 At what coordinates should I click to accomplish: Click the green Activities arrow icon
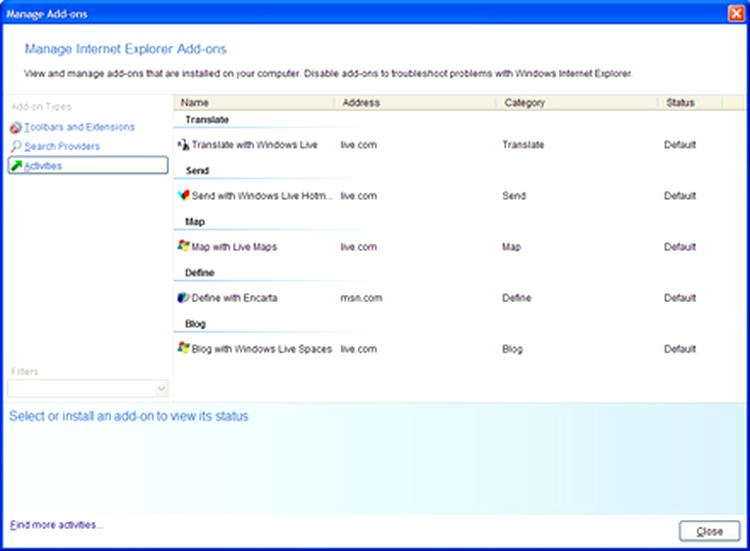tap(15, 166)
